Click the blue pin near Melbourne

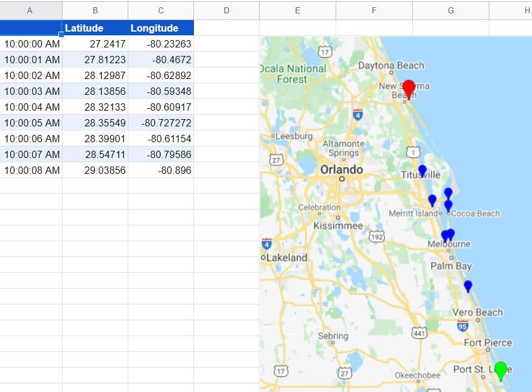click(447, 234)
